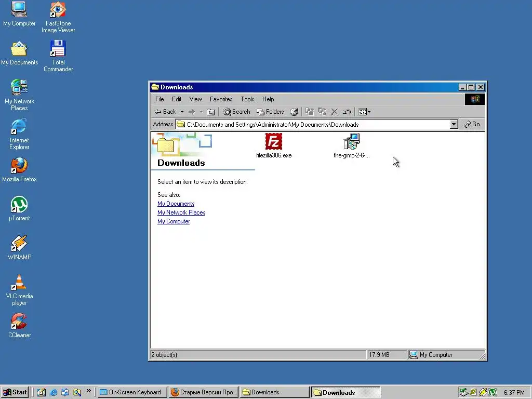Open the Help menu
The height and width of the screenshot is (399, 532).
pyautogui.click(x=268, y=99)
